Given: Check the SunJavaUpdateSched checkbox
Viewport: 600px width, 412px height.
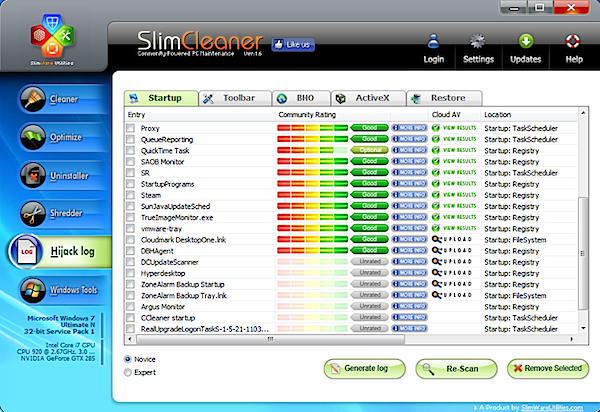Looking at the screenshot, I should [x=130, y=206].
